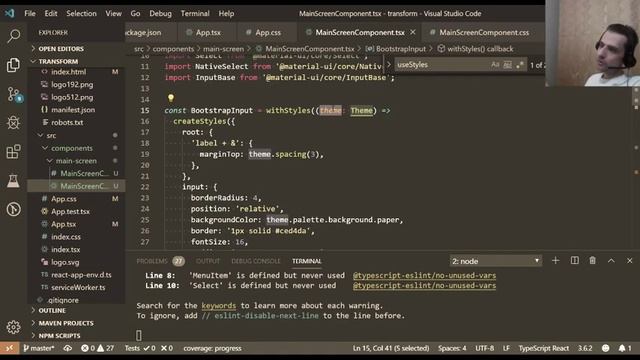Open the Debug view icon
Screen dimensions: 640x360
(13, 122)
